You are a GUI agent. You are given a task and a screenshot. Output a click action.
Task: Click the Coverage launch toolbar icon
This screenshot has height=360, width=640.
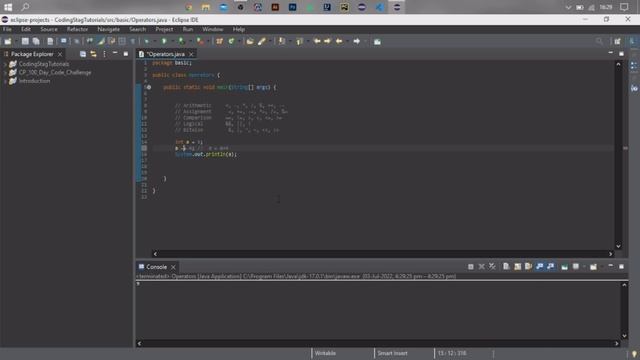pos(182,41)
